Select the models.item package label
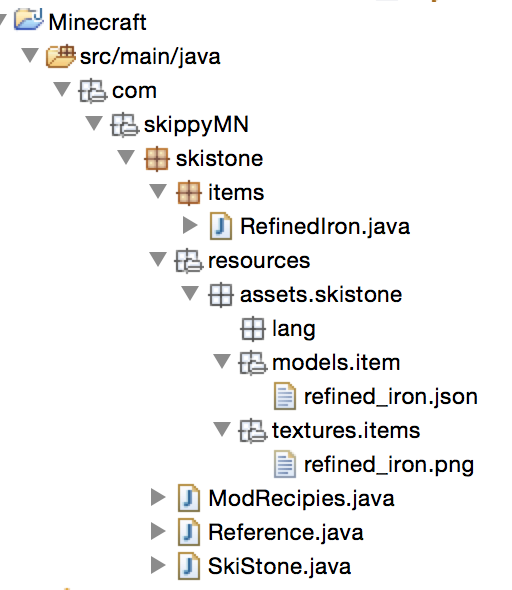The height and width of the screenshot is (590, 512). click(336, 362)
